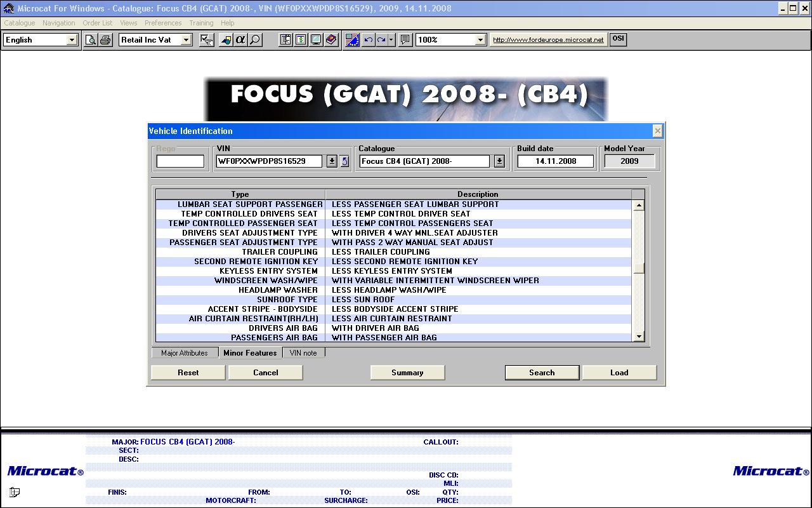Click the printer icon in toolbar
The image size is (812, 508).
click(x=105, y=40)
